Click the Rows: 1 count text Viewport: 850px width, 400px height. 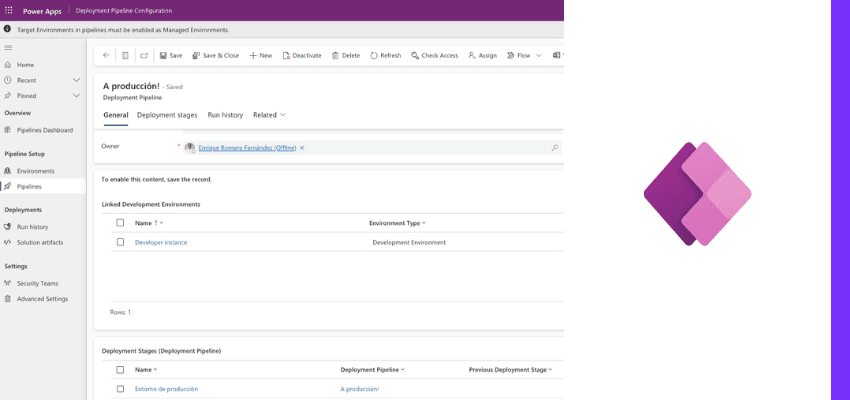coord(120,312)
